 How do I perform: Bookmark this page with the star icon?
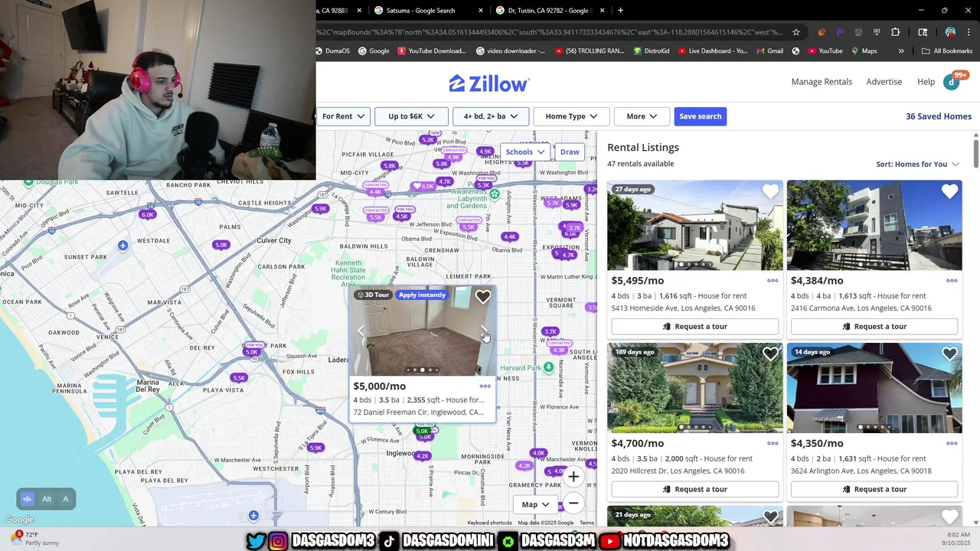[796, 32]
